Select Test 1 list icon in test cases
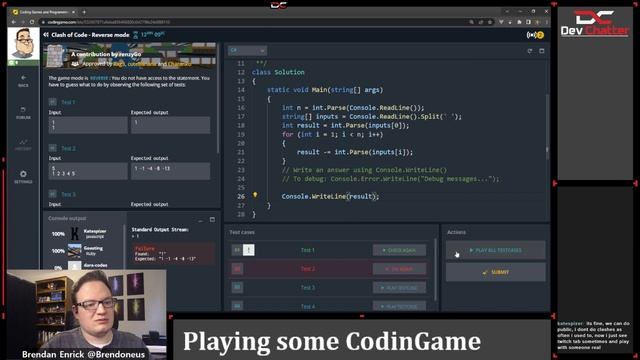Screen dimensions: 640x360 [237, 250]
